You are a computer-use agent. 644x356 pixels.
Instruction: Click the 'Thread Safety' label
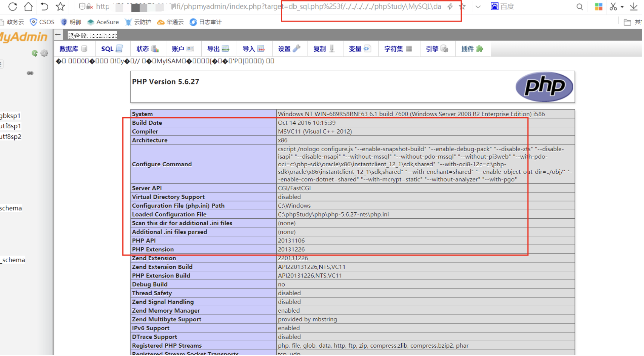(152, 293)
